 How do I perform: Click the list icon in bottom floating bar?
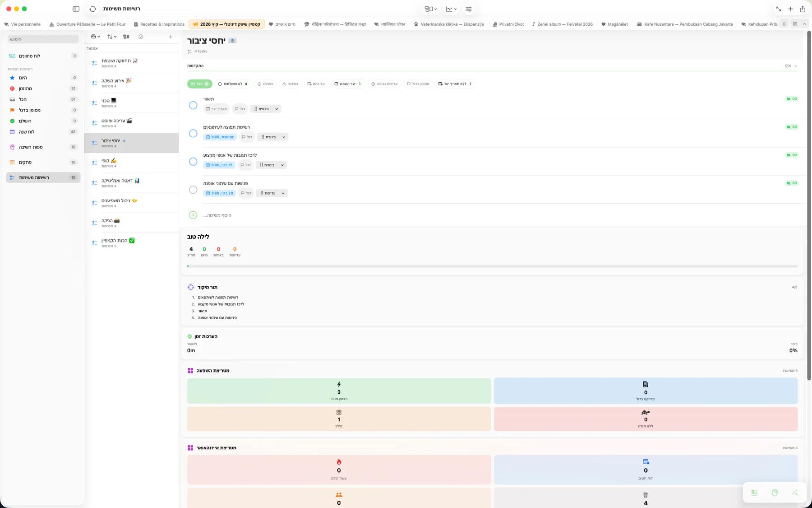click(x=754, y=493)
